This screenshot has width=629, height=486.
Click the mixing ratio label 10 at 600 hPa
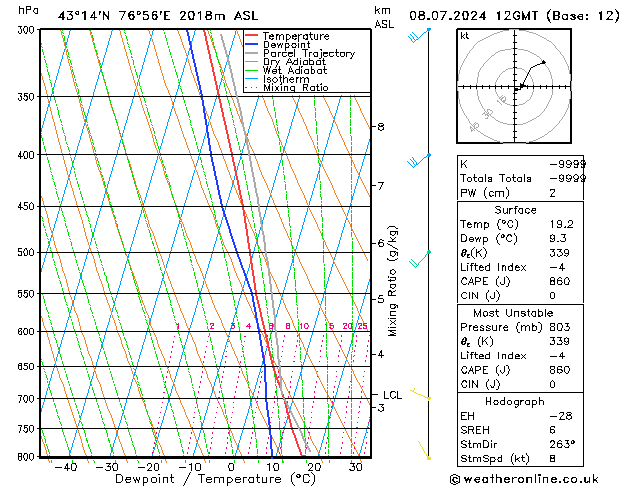[x=304, y=326]
